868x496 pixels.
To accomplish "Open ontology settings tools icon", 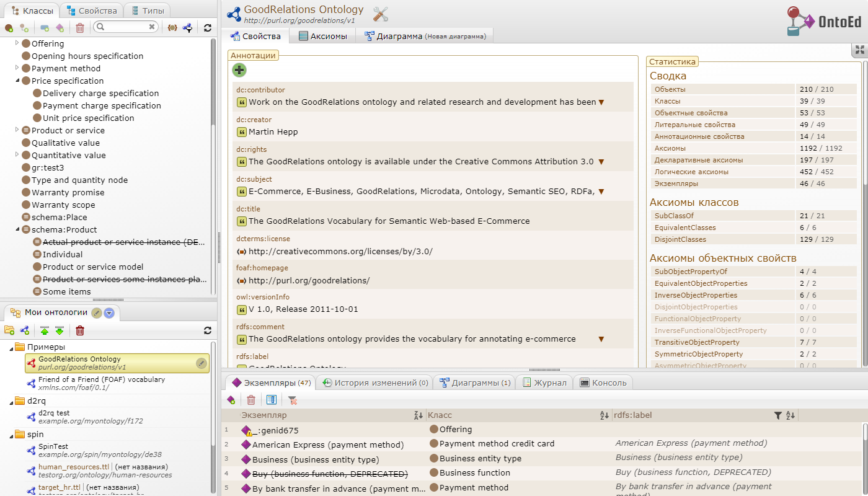I will (x=381, y=15).
